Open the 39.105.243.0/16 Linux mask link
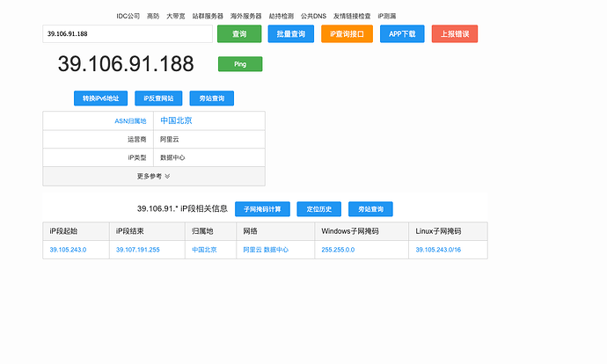The image size is (607, 364). [438, 250]
